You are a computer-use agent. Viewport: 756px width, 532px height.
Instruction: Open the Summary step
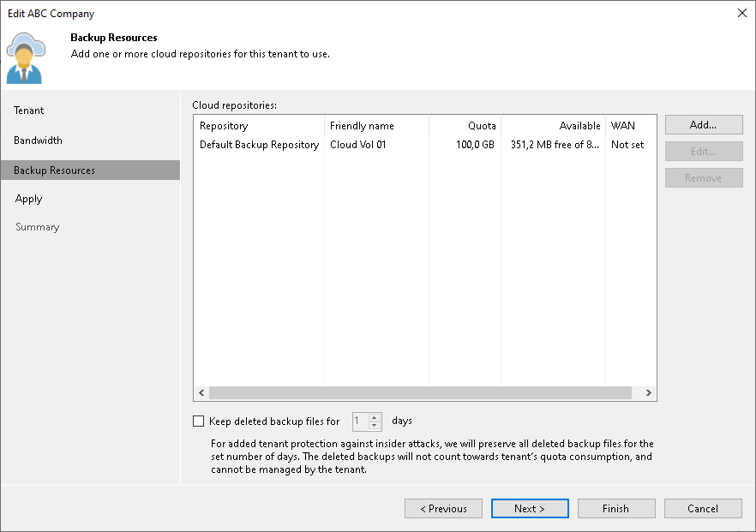(x=37, y=226)
